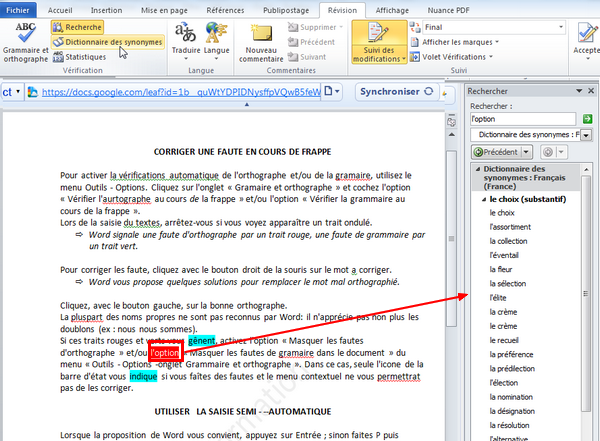Go to Précédent comment
Screen dimensions: 600x441
coord(311,42)
